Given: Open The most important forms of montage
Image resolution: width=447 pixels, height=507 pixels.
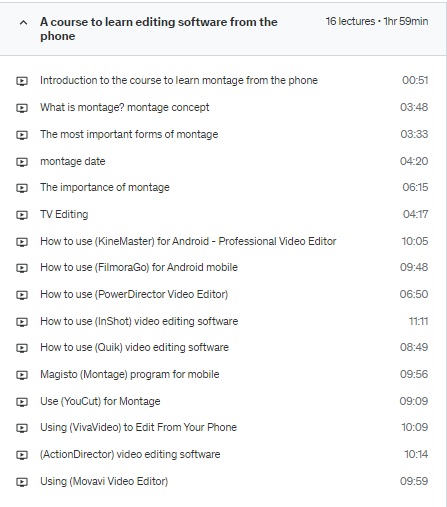Looking at the screenshot, I should pos(129,134).
